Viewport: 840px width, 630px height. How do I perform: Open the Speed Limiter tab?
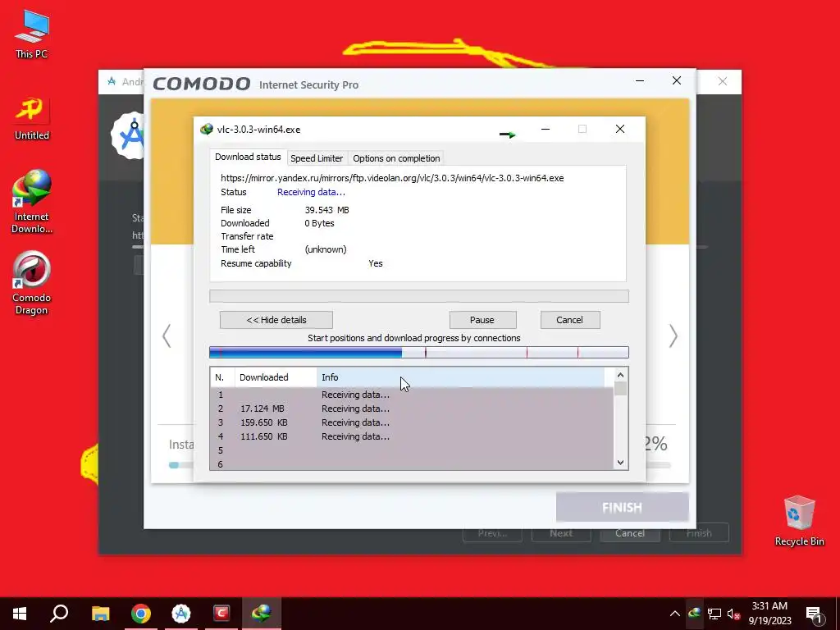tap(317, 158)
